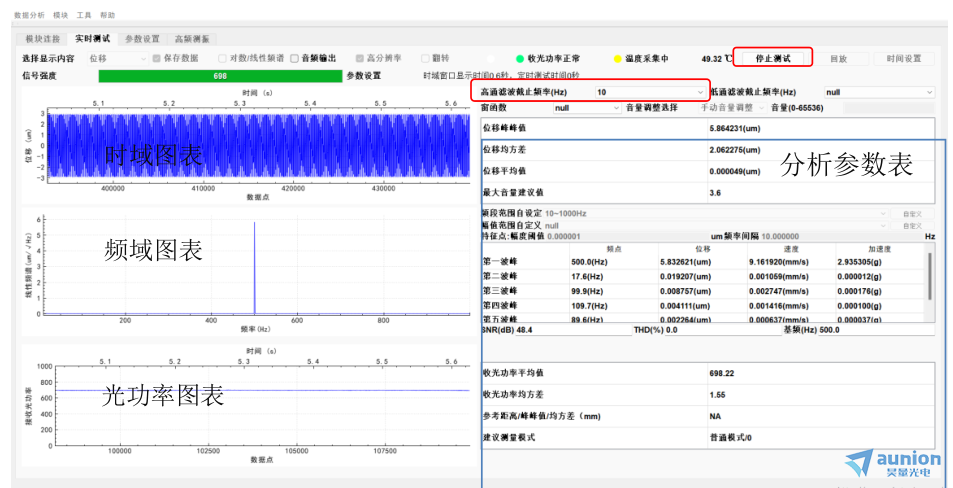The image size is (953, 488).
Task: Open the 窗函数 dropdown
Action: point(587,108)
